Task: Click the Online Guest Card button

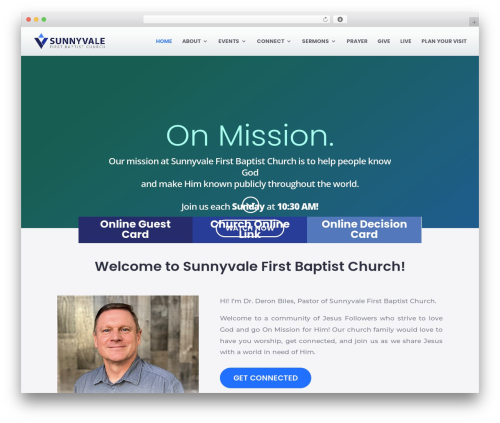Action: pyautogui.click(x=135, y=230)
